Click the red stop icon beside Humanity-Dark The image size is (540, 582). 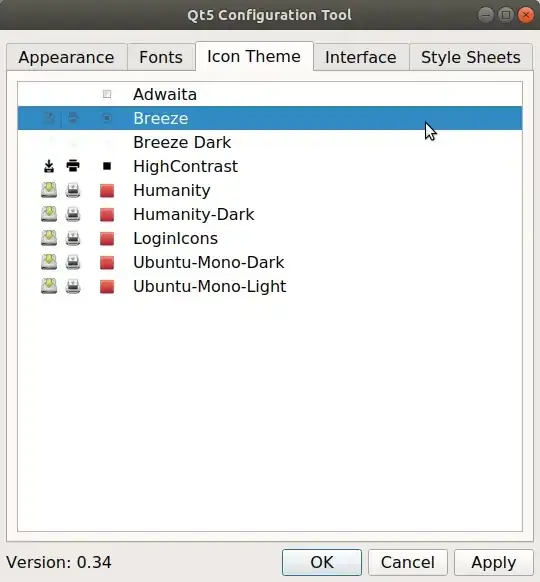click(107, 215)
